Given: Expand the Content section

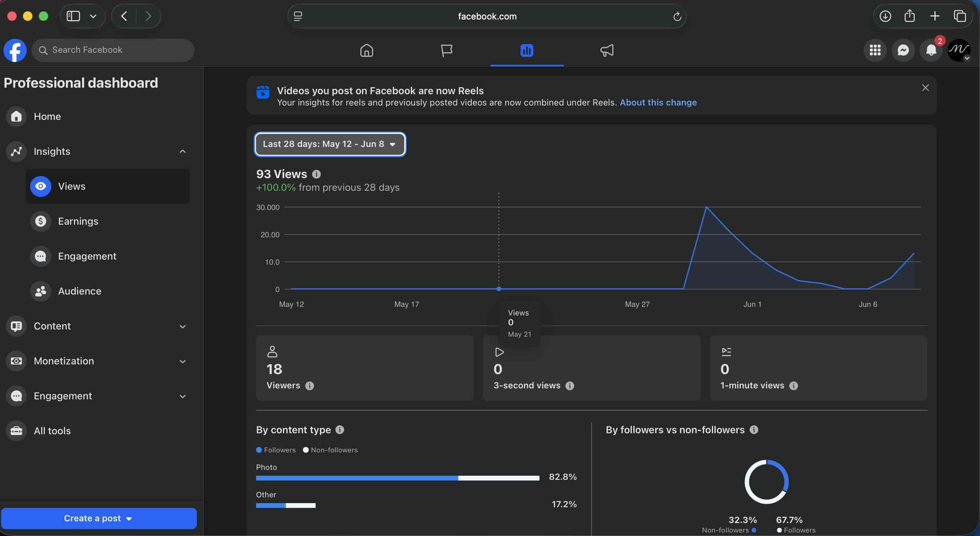Looking at the screenshot, I should (x=182, y=327).
